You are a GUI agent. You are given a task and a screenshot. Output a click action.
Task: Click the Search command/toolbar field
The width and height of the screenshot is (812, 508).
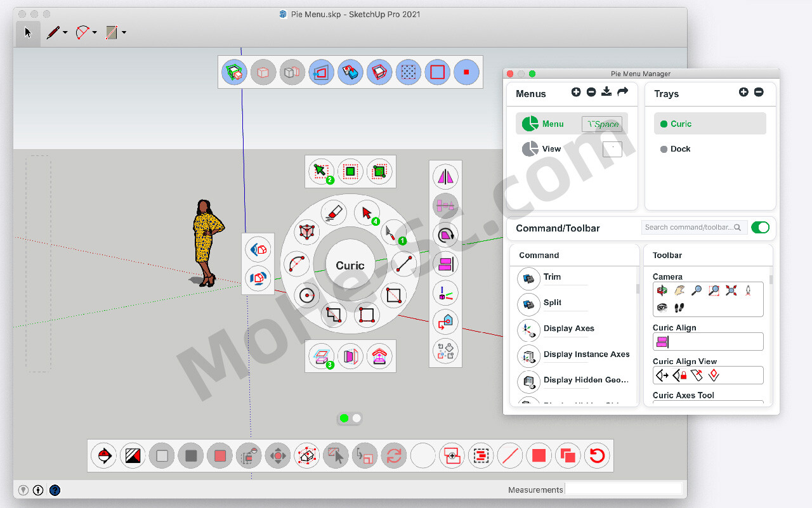point(693,227)
